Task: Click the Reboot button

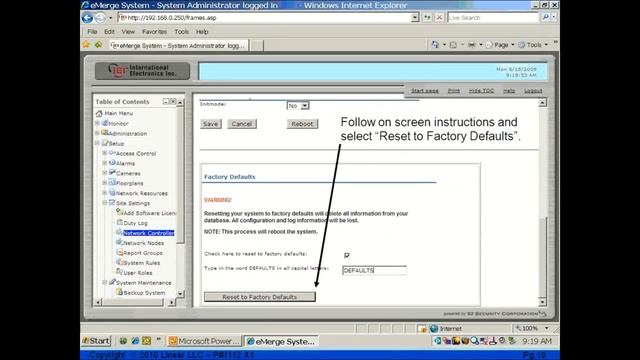Action: tap(302, 124)
